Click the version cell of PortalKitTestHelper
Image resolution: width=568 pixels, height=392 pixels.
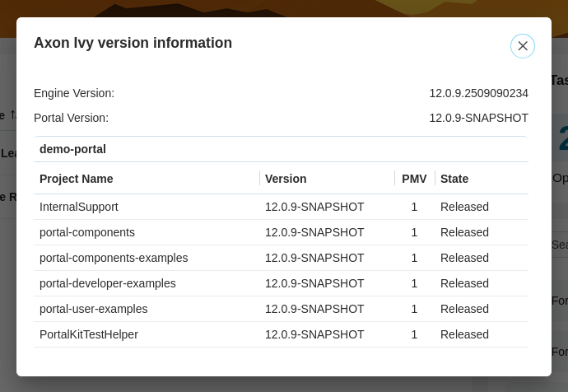[314, 334]
